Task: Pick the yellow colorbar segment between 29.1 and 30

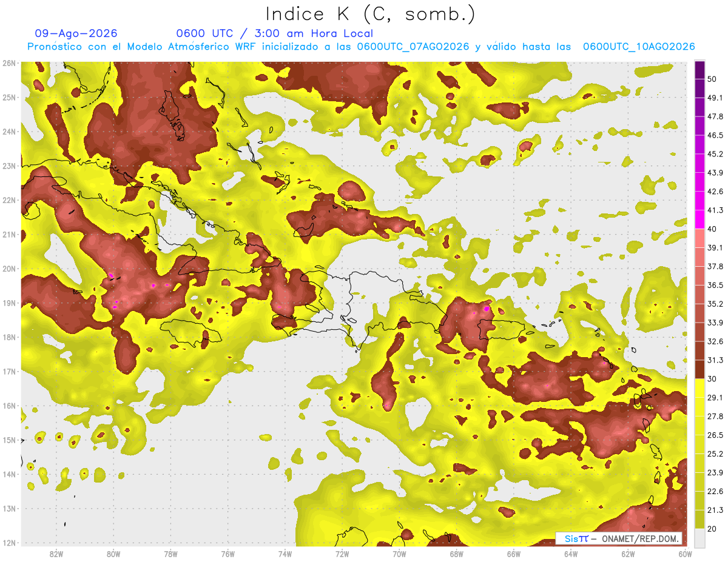Action: coord(699,388)
